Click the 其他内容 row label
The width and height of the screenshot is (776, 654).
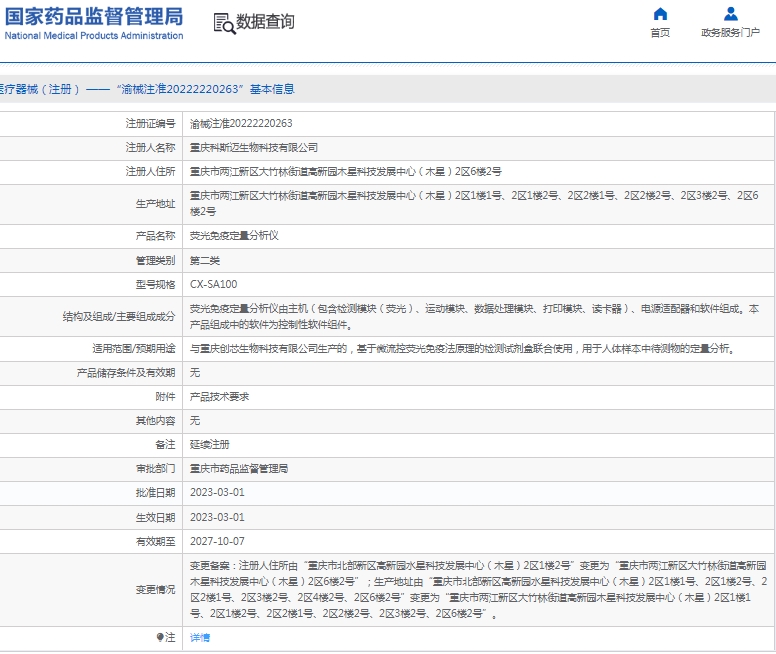(155, 421)
